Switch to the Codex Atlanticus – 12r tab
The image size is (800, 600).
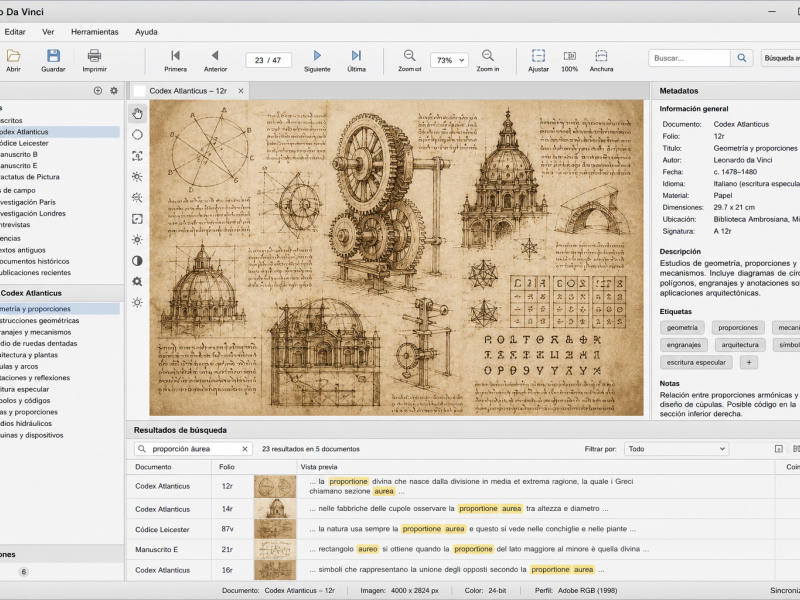pyautogui.click(x=188, y=91)
